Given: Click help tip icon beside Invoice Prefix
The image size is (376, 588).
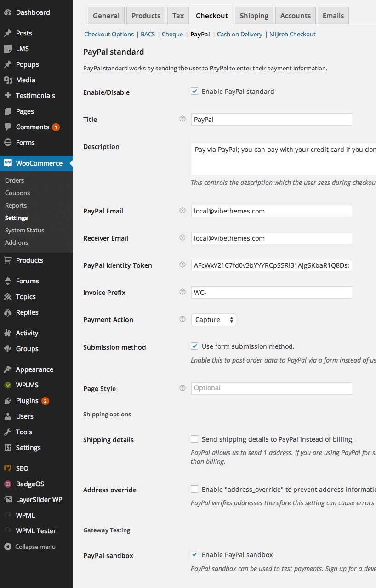Looking at the screenshot, I should tap(182, 292).
